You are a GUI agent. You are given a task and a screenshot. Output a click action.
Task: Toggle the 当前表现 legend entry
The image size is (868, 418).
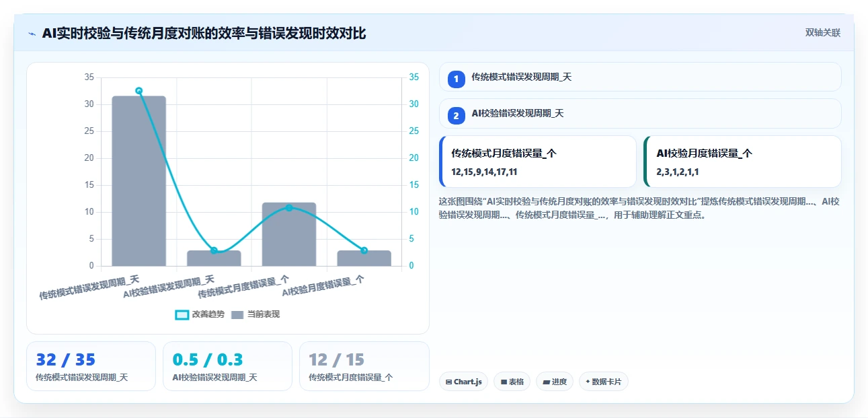pyautogui.click(x=255, y=314)
